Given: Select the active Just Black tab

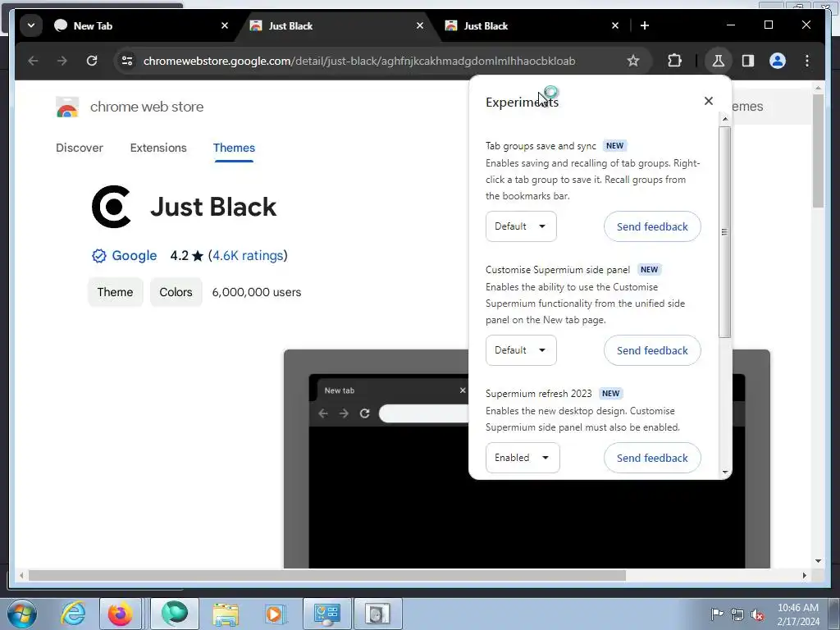Looking at the screenshot, I should 337,25.
